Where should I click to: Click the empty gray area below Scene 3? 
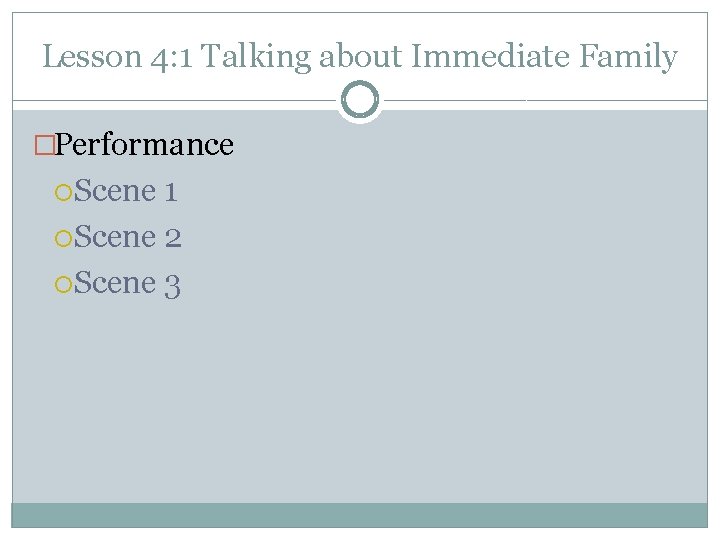click(360, 399)
